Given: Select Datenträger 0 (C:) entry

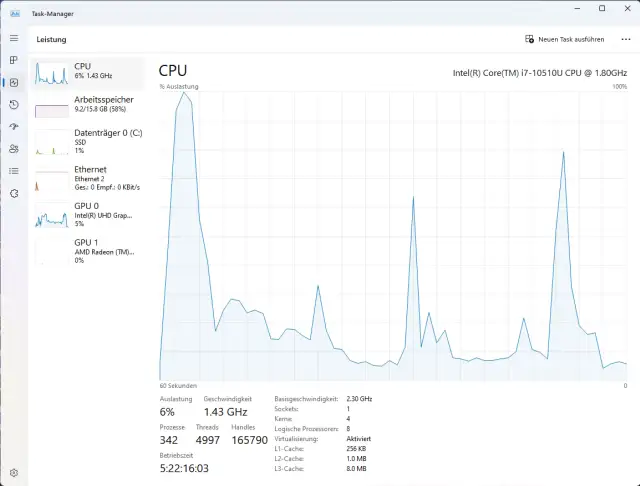Looking at the screenshot, I should click(87, 142).
